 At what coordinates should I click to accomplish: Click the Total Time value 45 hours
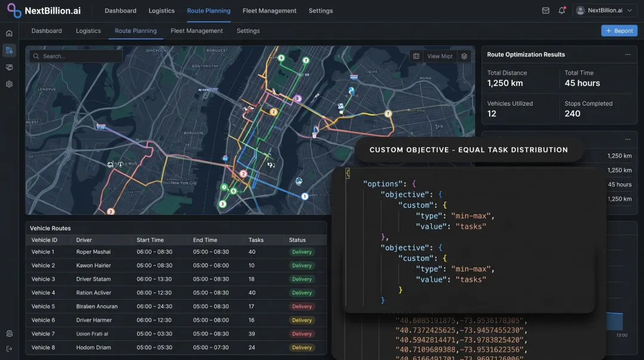coord(582,83)
